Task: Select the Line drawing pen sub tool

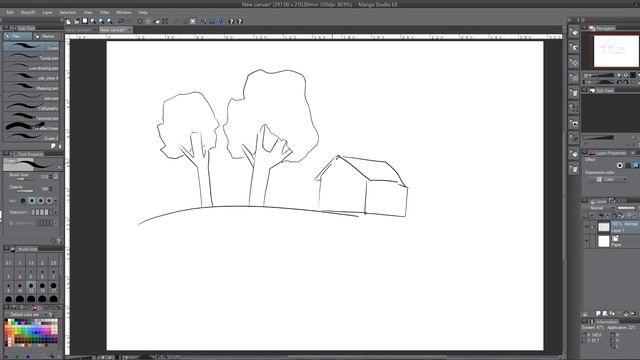Action: (x=32, y=67)
